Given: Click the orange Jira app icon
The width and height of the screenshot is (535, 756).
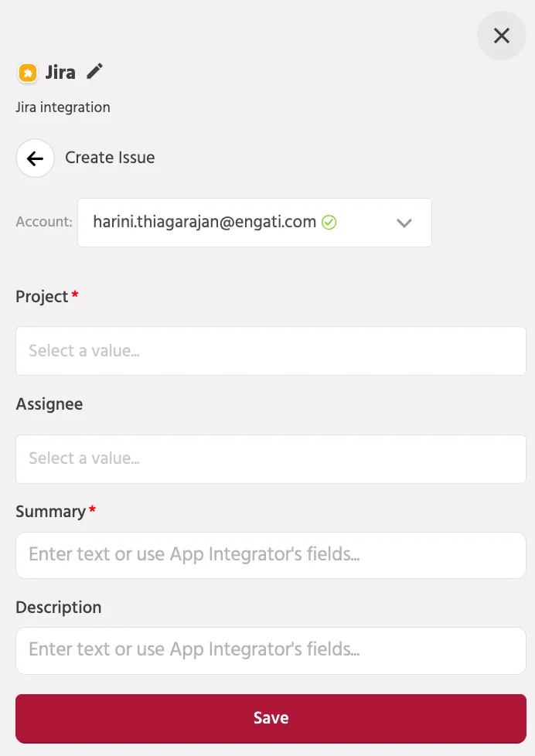Looking at the screenshot, I should pos(28,73).
